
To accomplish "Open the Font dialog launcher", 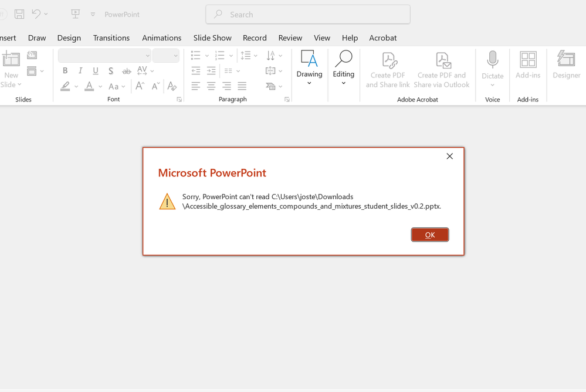I will click(179, 100).
